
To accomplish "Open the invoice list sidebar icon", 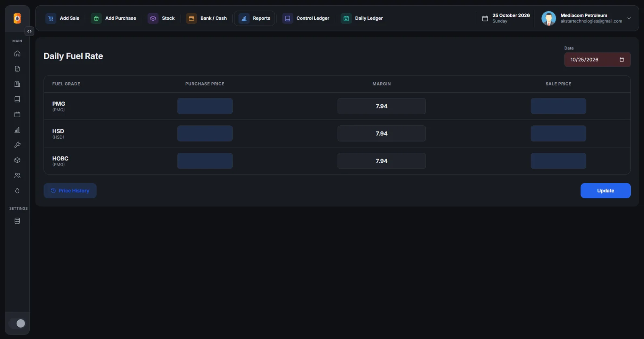I will (x=17, y=84).
